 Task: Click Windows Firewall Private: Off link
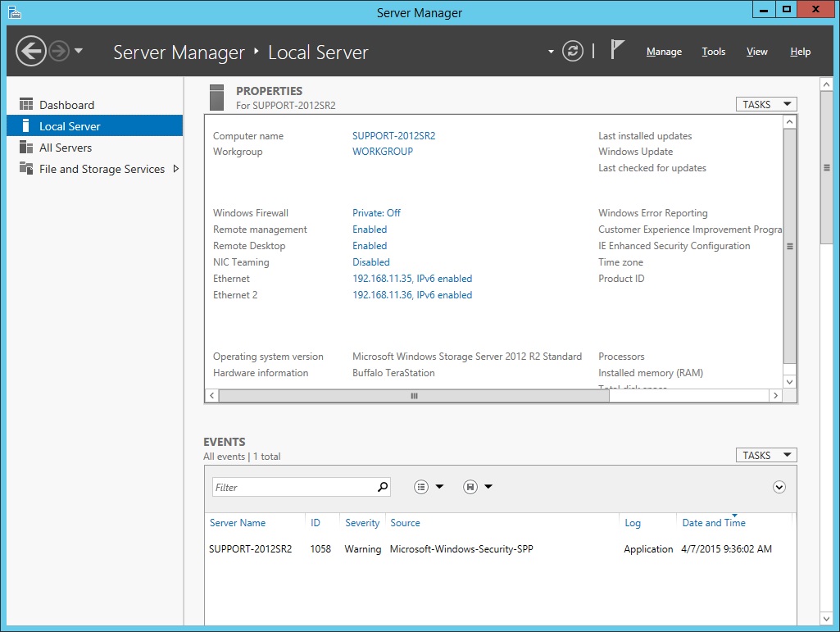[x=376, y=213]
